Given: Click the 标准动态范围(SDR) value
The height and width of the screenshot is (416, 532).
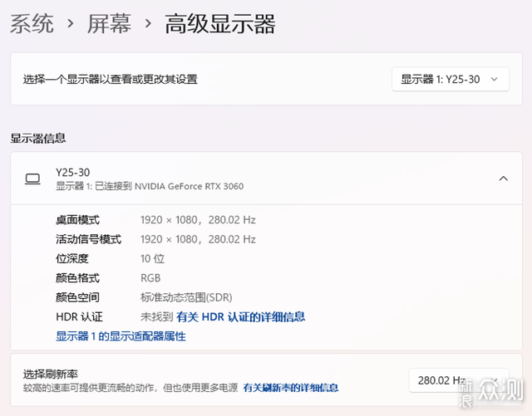Looking at the screenshot, I should (186, 297).
